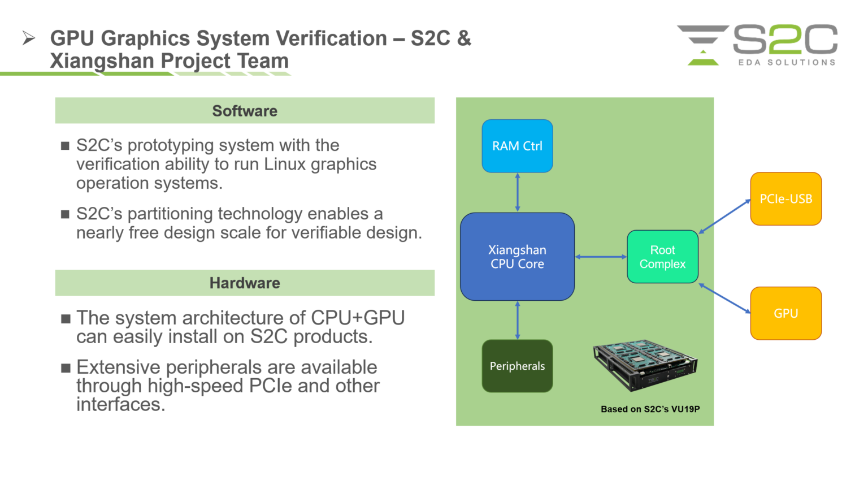Screen dimensions: 868x489
Task: Click the Peripherals block
Action: pos(517,366)
